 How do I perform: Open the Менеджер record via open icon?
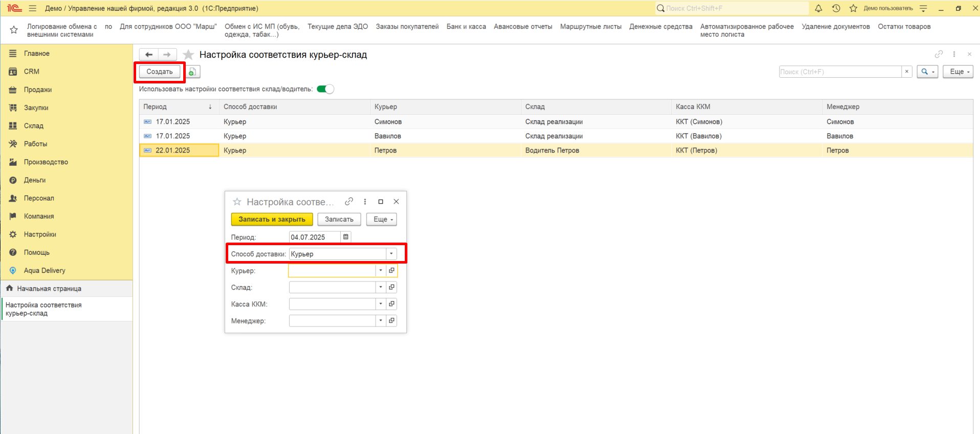click(x=392, y=320)
